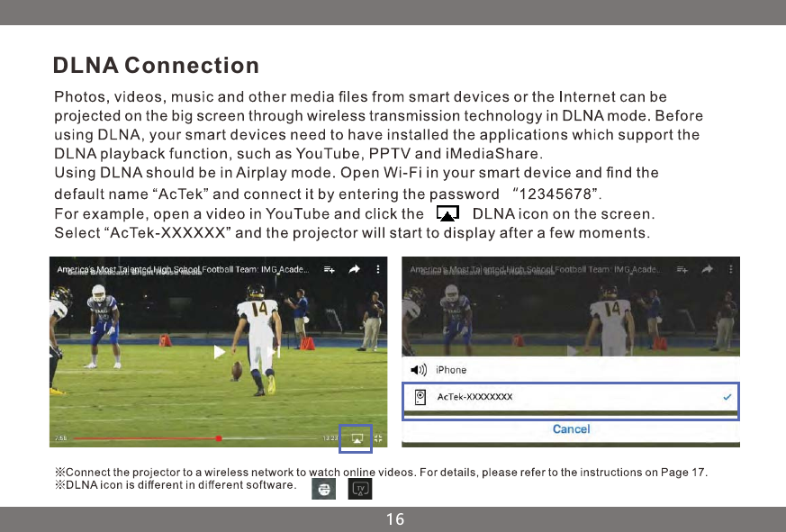The image size is (786, 532).
Task: Click the inline AirPlay icon in paragraph text
Action: point(447,213)
